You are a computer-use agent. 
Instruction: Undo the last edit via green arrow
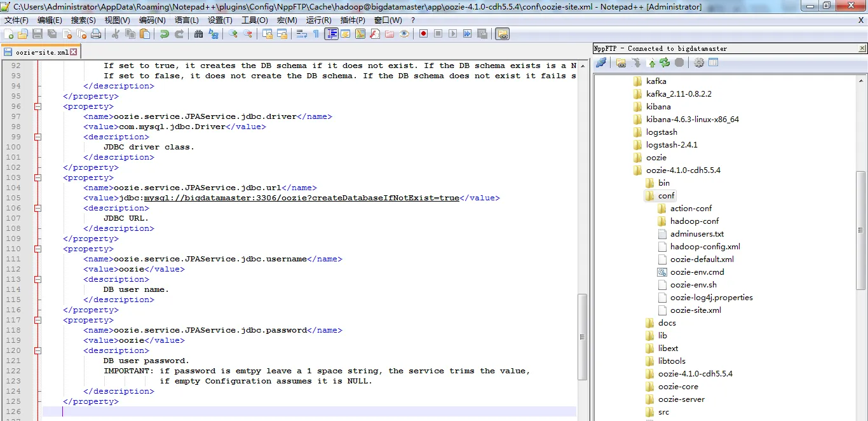pos(165,34)
